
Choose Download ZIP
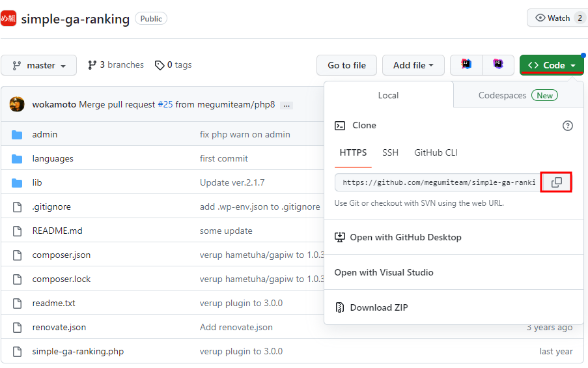click(454, 307)
